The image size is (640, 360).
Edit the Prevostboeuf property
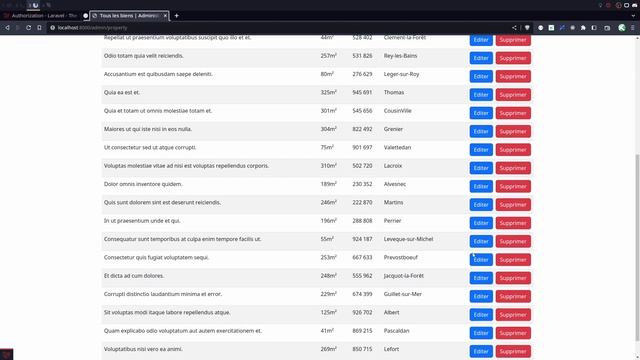pyautogui.click(x=481, y=260)
